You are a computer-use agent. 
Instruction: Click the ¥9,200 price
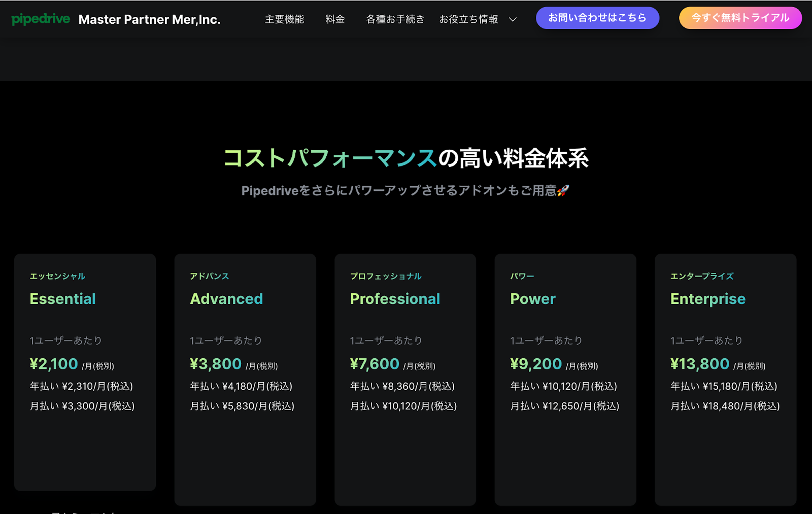536,364
